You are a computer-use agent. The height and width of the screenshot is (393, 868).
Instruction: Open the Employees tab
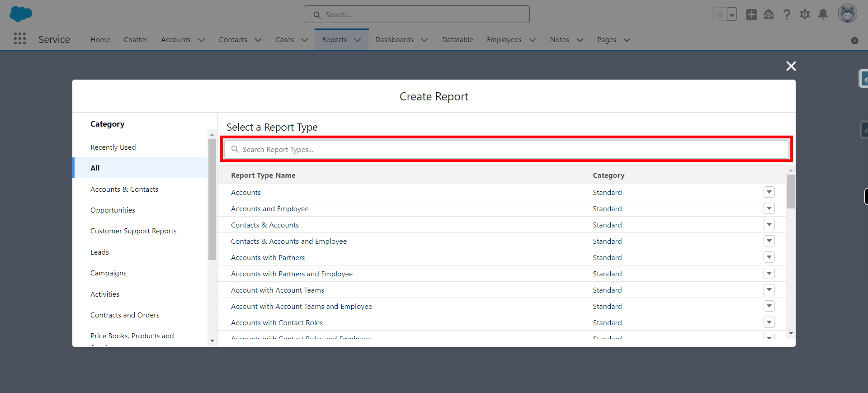coord(504,40)
